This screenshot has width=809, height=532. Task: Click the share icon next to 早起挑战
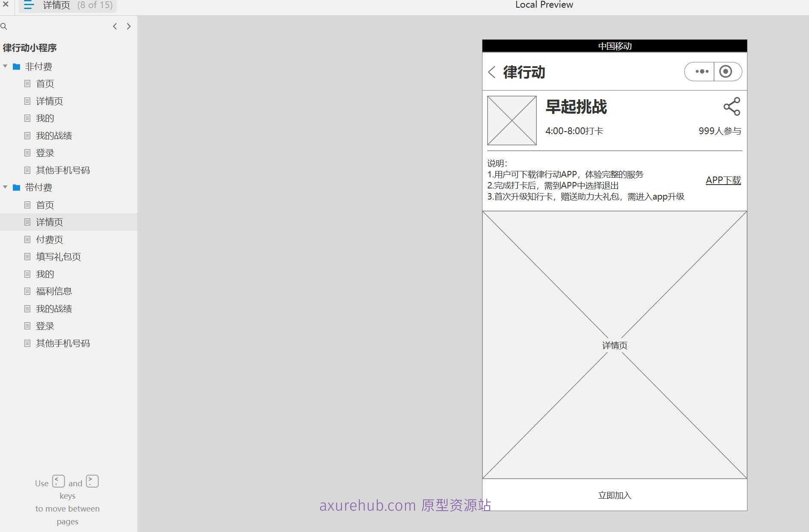[x=732, y=106]
